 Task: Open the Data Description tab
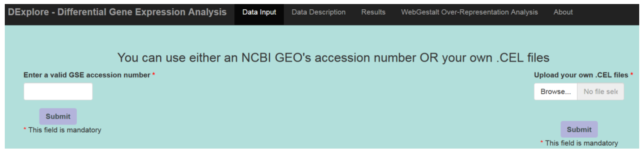[x=318, y=12]
